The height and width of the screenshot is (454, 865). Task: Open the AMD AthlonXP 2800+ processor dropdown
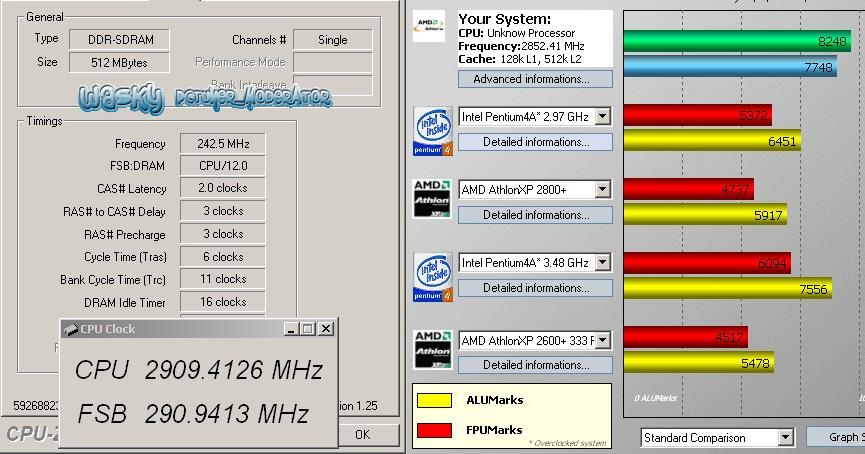point(603,189)
